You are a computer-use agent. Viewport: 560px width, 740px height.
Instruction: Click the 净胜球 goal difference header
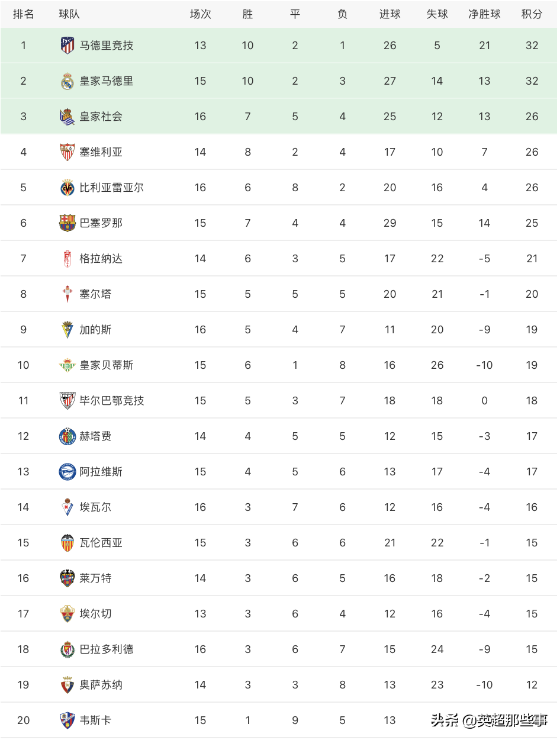484,14
